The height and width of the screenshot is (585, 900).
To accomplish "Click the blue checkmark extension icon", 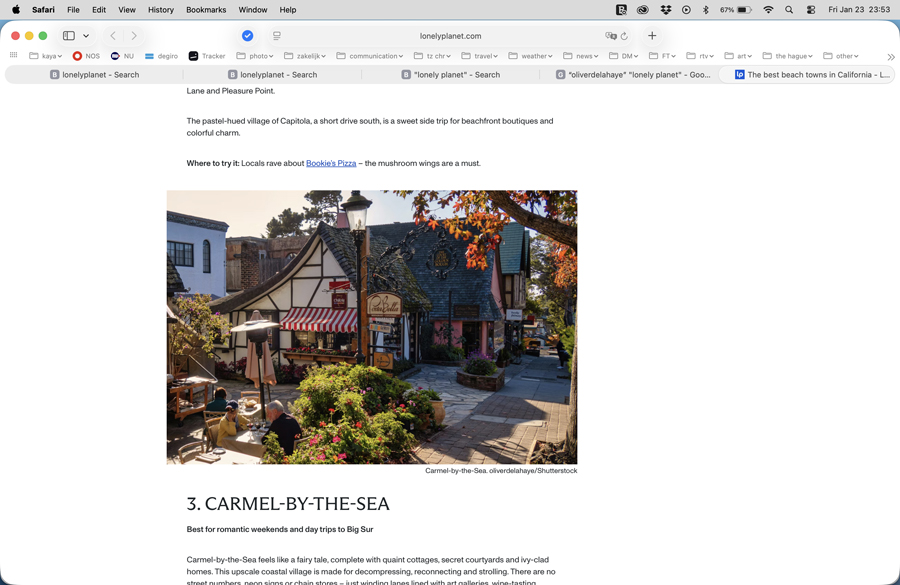I will (247, 36).
